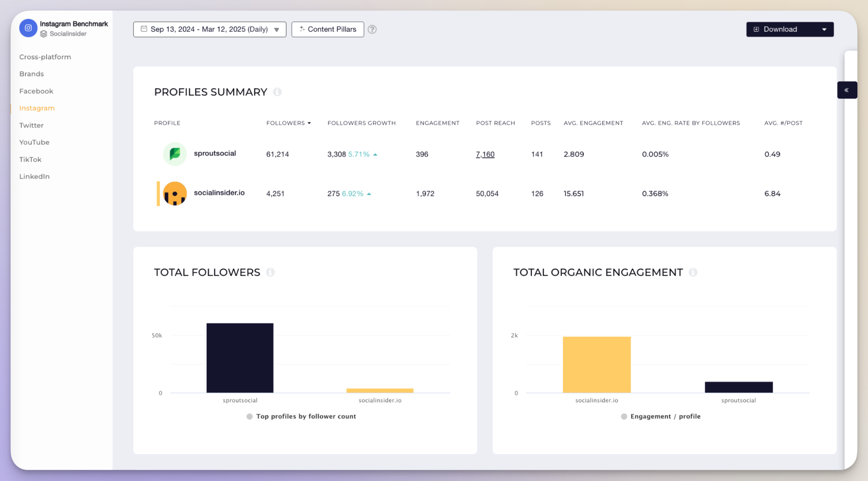This screenshot has height=481, width=868.
Task: Click the 5.71% growth percentage
Action: pos(359,154)
